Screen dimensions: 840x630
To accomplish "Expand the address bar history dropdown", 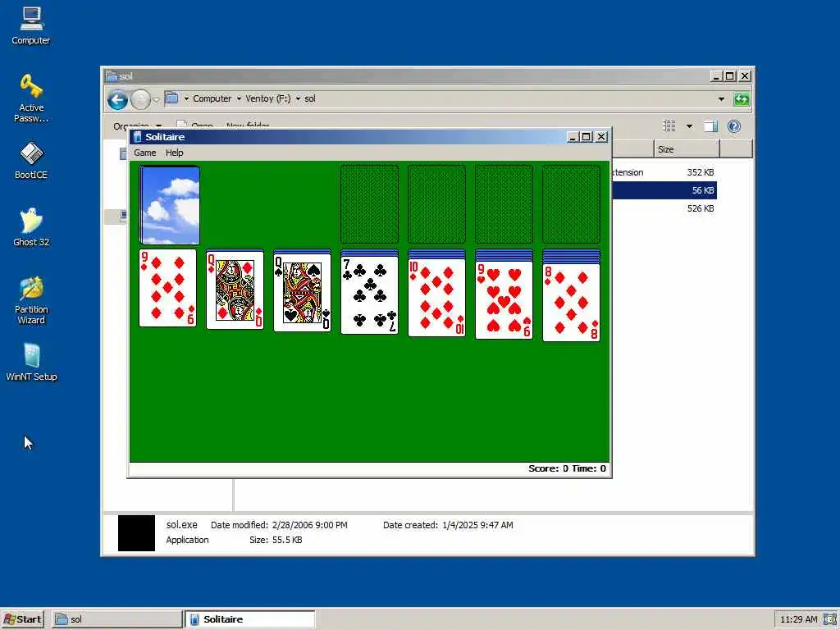I will point(721,99).
